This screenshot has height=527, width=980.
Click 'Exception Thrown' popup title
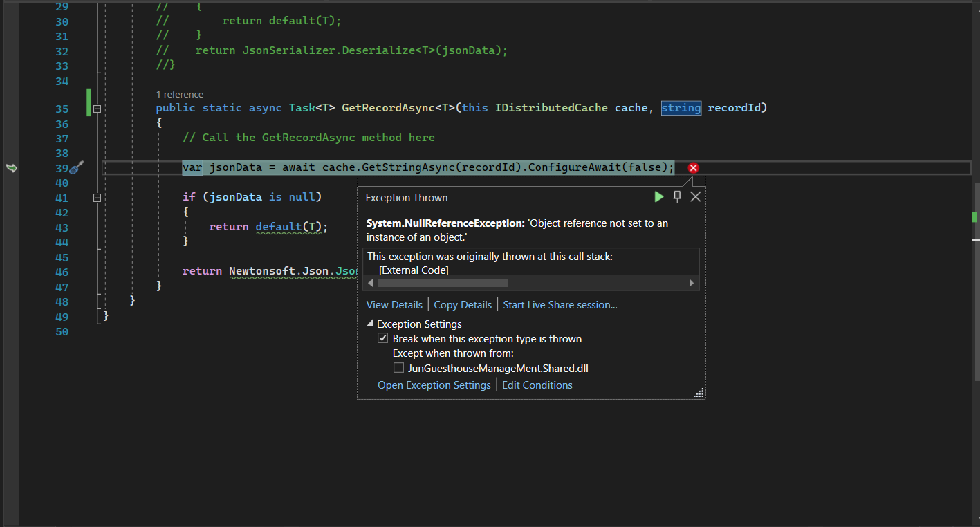407,198
